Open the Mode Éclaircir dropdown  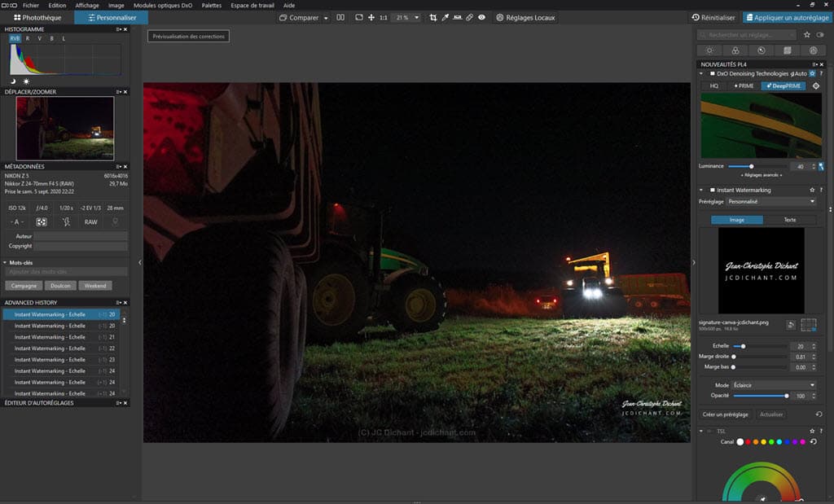click(774, 385)
